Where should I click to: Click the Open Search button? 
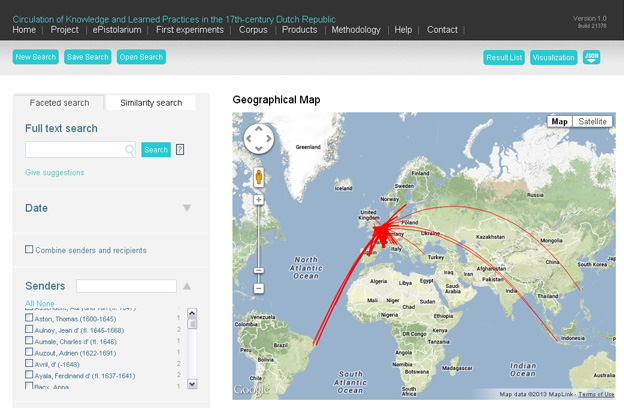pos(141,57)
